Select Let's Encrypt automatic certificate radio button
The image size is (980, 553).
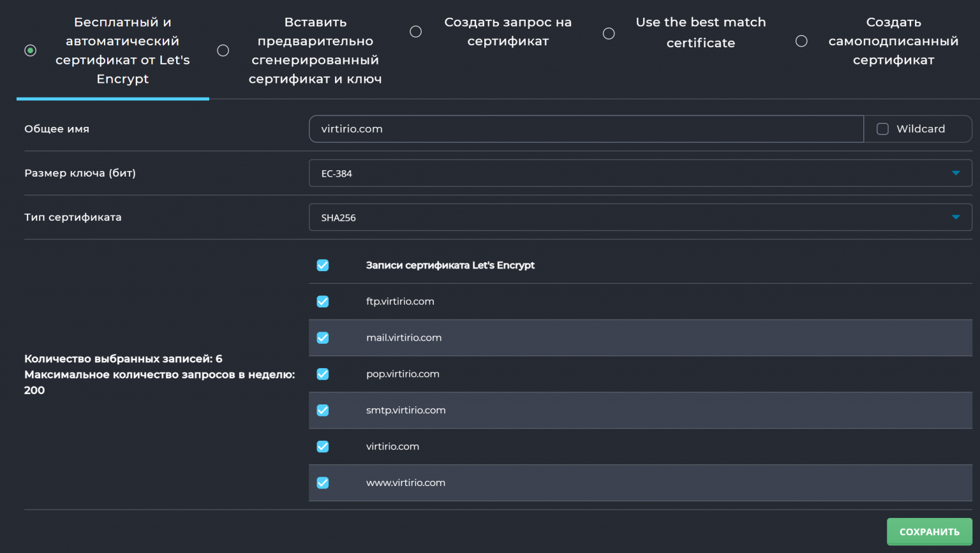tap(30, 50)
